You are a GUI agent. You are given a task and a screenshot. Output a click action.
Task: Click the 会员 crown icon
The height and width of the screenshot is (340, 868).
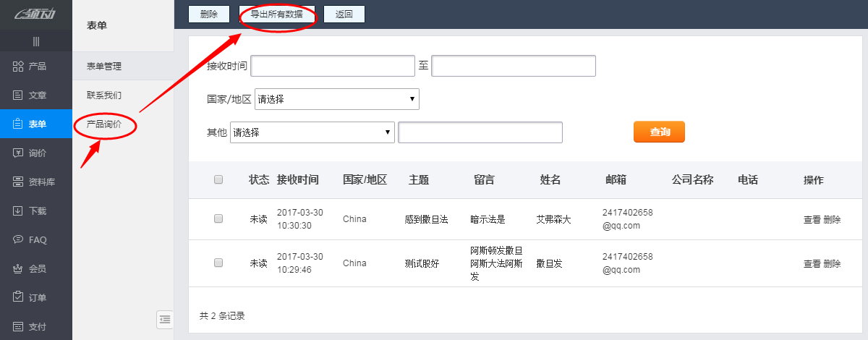tap(19, 268)
